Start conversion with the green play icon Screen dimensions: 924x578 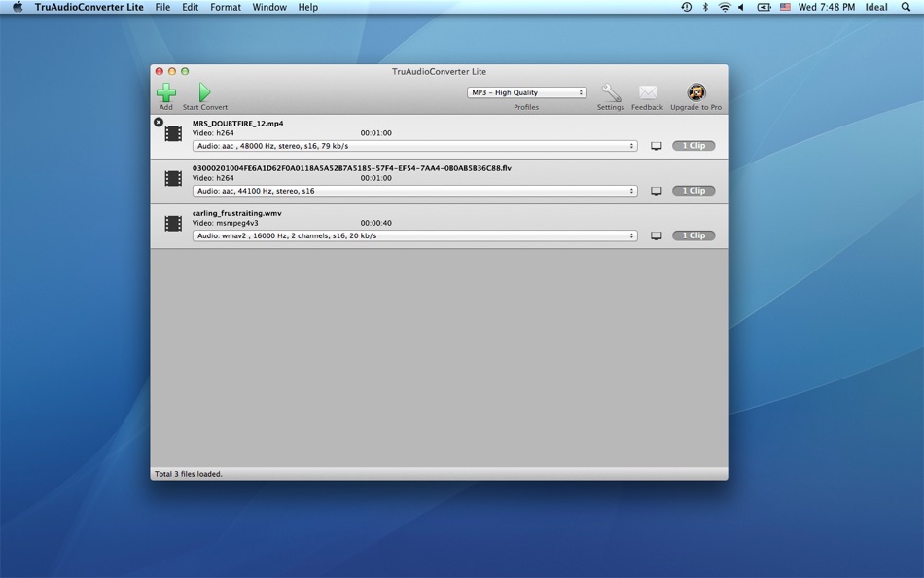click(x=204, y=92)
